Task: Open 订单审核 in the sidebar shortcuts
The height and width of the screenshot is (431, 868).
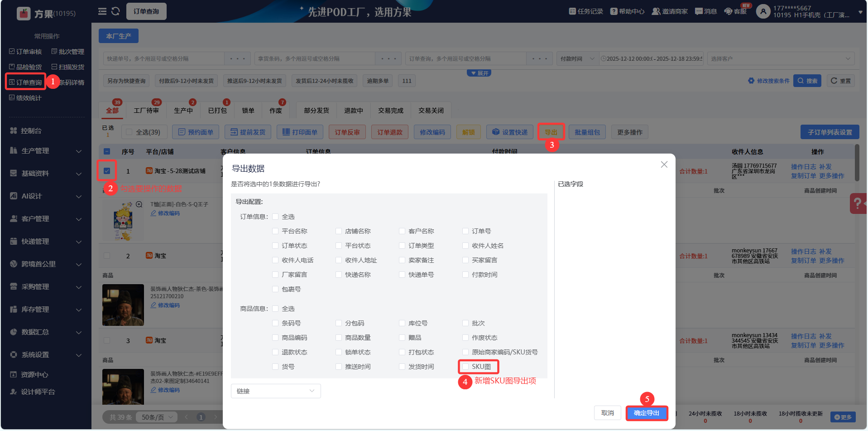Action: (25, 52)
